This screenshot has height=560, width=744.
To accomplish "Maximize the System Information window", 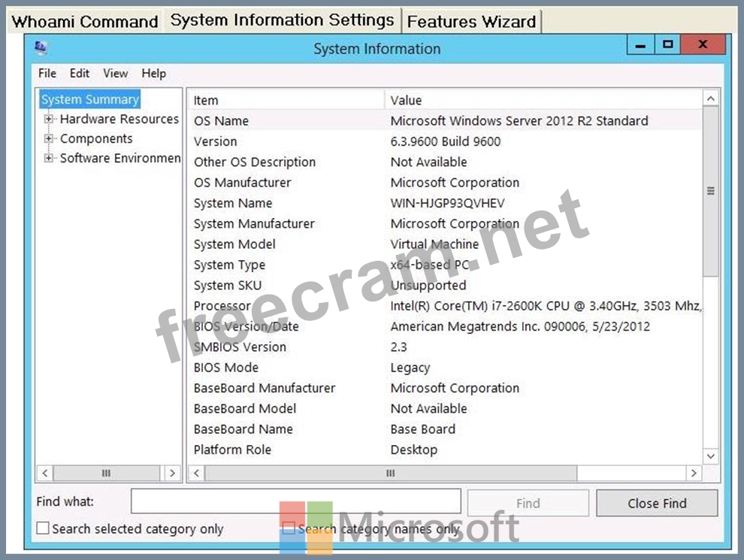I will tap(667, 45).
